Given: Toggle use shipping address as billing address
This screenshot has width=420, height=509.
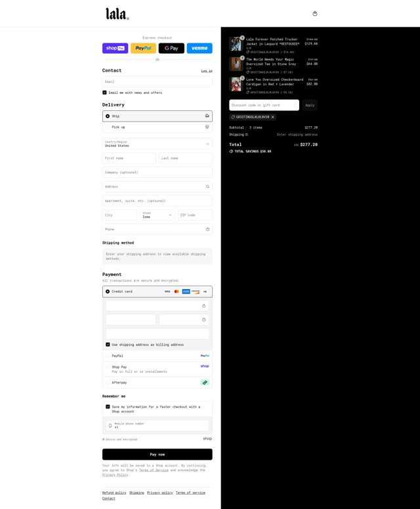Looking at the screenshot, I should [108, 344].
